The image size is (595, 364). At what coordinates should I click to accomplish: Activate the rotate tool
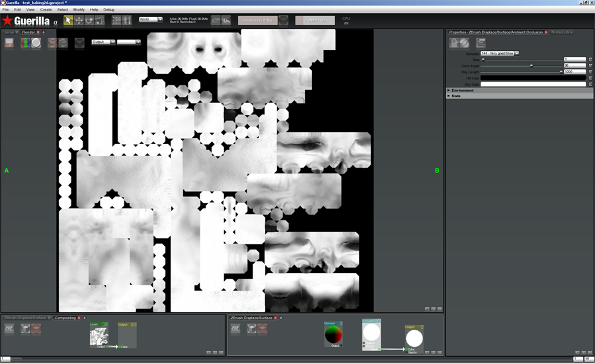tap(89, 20)
